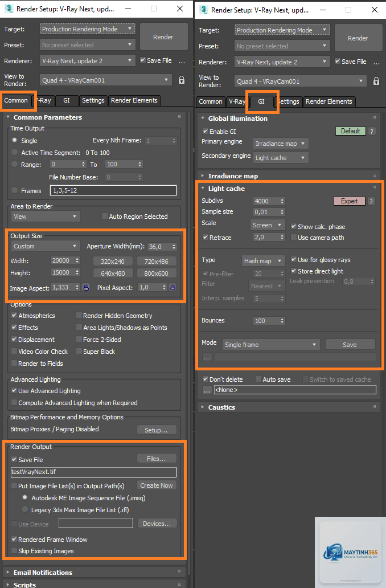386x588 pixels.
Task: Click the Height spinner arrows
Action: pyautogui.click(x=77, y=272)
